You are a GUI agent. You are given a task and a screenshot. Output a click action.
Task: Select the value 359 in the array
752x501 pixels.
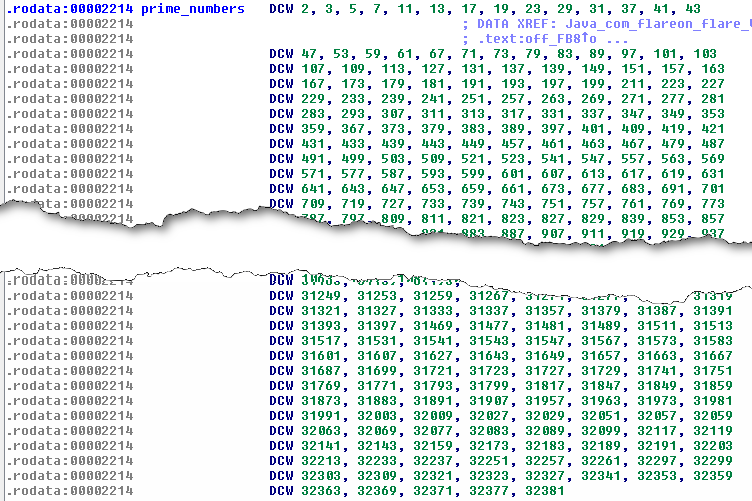pos(312,128)
